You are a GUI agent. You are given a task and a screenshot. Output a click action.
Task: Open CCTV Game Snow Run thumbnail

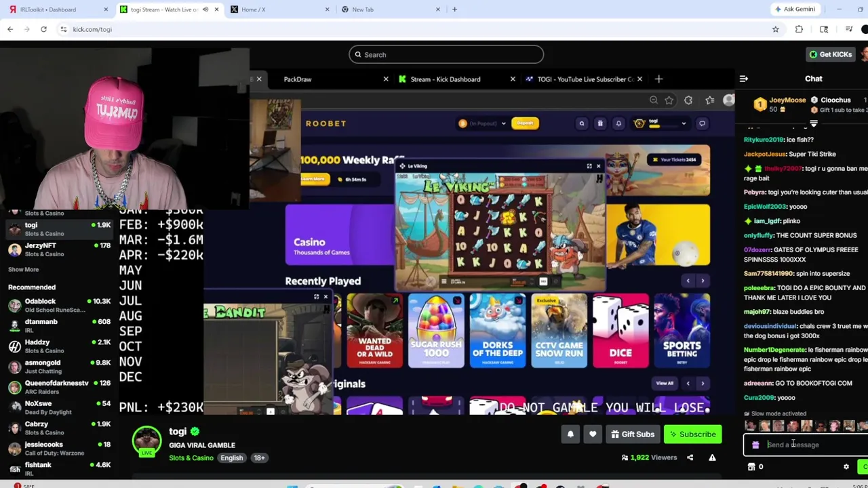pyautogui.click(x=559, y=331)
